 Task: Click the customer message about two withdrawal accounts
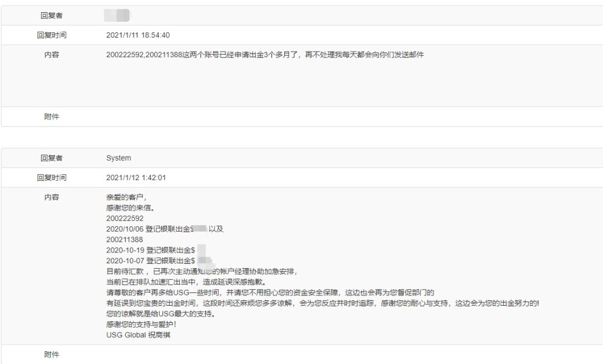pos(265,55)
